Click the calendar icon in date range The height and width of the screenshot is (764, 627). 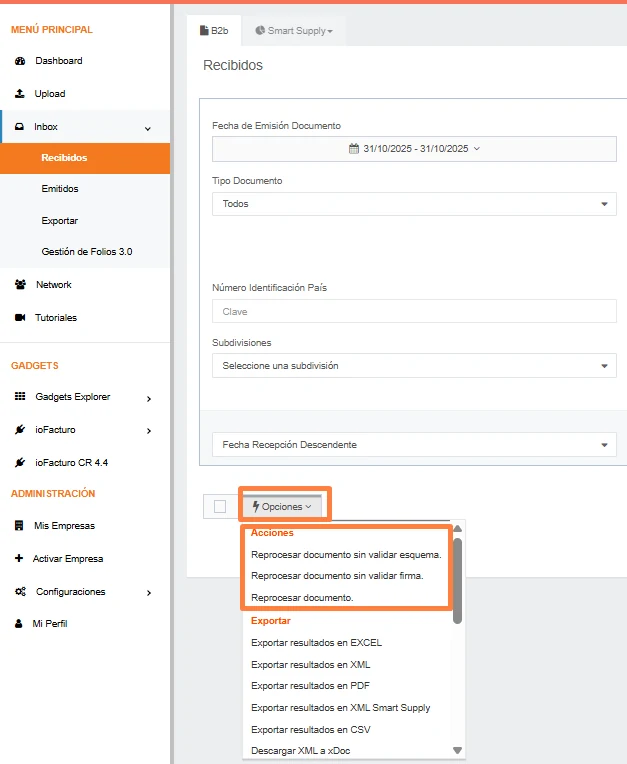(354, 149)
